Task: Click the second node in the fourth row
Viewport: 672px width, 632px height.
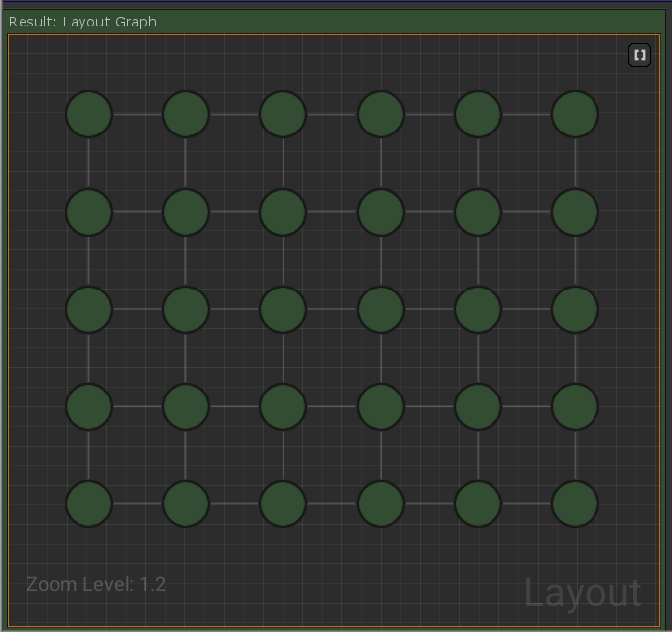Action: pyautogui.click(x=185, y=406)
